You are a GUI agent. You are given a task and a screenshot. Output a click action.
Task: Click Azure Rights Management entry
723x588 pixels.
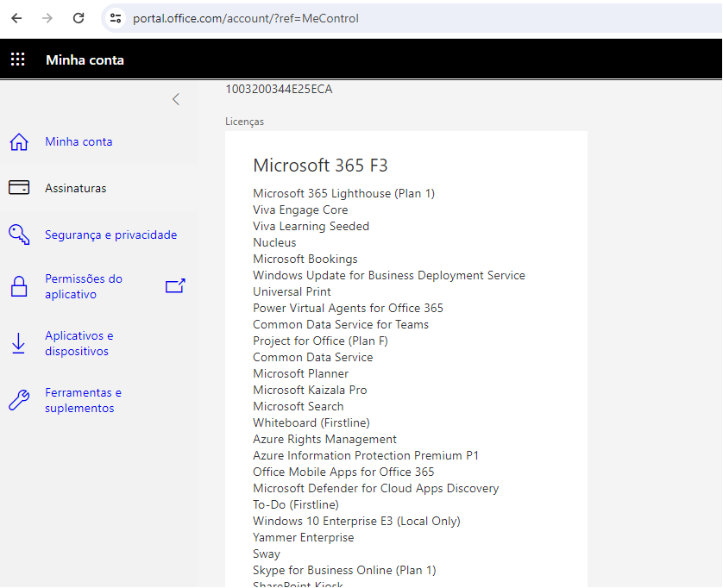pos(324,439)
